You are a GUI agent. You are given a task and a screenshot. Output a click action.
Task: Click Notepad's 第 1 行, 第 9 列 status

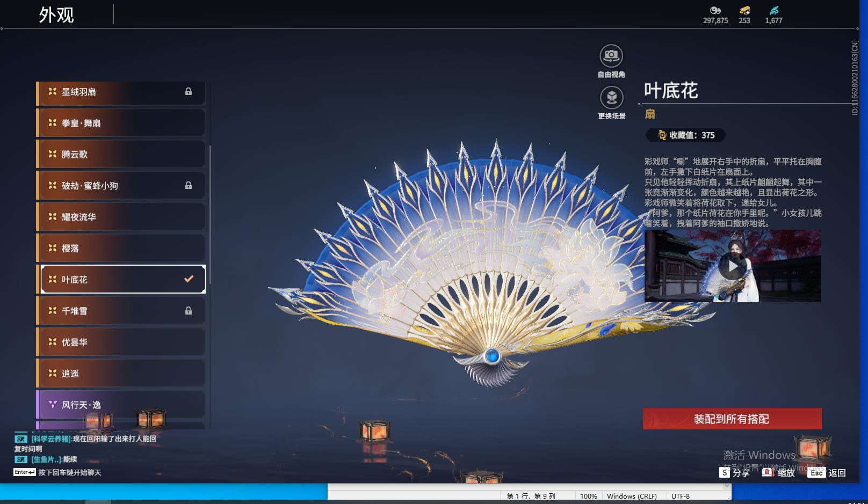pos(531,496)
